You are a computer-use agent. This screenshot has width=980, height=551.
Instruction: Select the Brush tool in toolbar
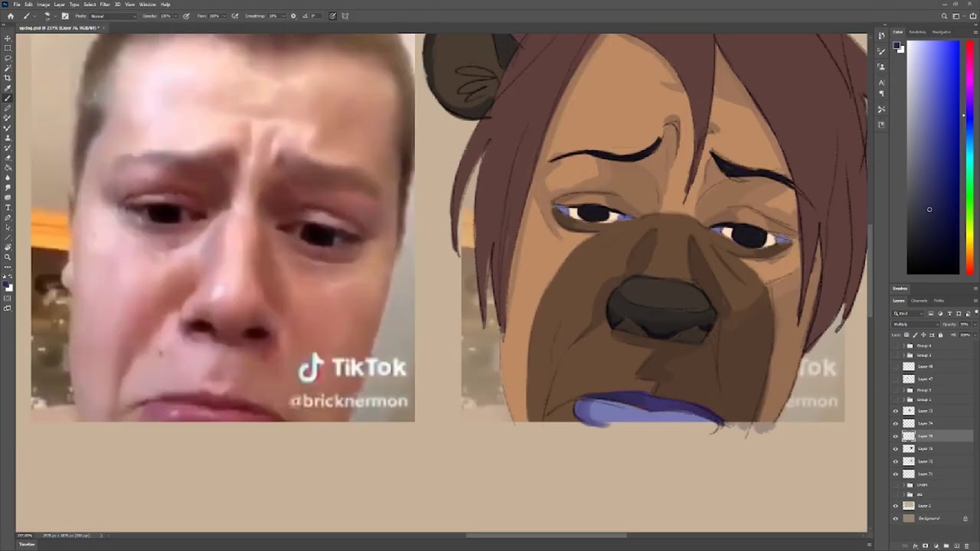8,98
